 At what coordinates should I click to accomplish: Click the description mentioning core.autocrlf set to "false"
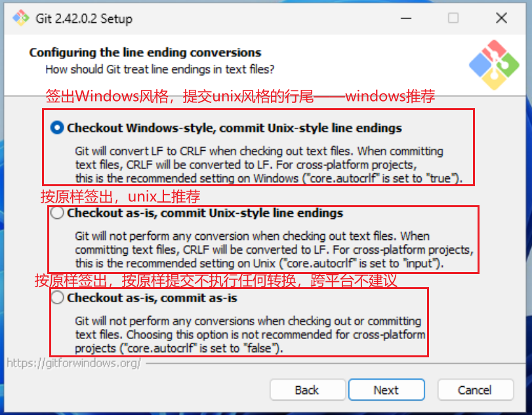point(249,335)
